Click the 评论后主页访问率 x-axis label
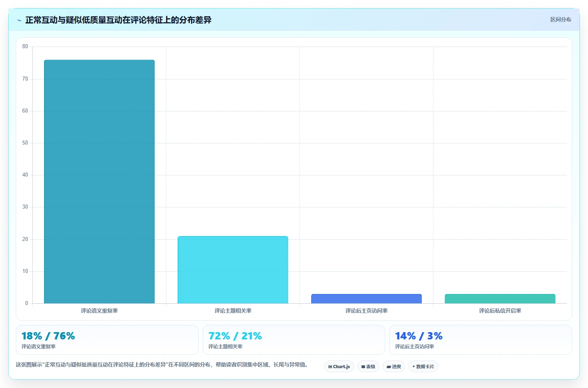The height and width of the screenshot is (388, 588). (366, 311)
